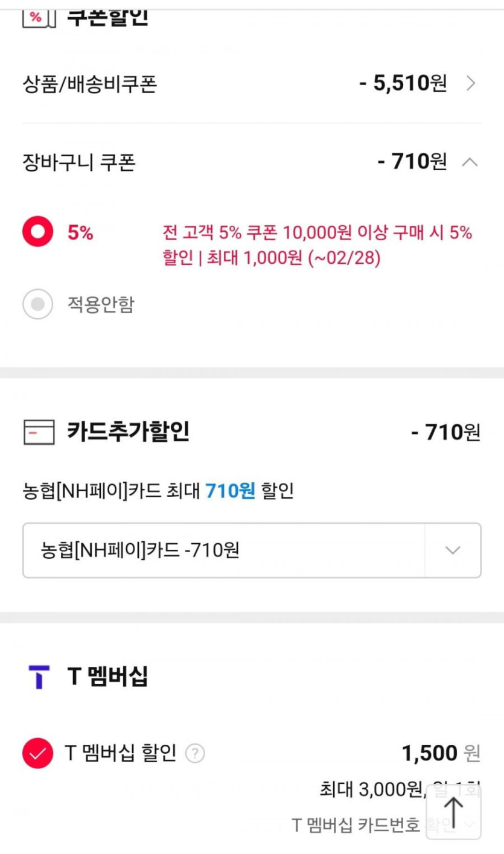This screenshot has width=504, height=854.
Task: Uncheck the T 멤버십 할인 checkbox
Action: (x=37, y=753)
